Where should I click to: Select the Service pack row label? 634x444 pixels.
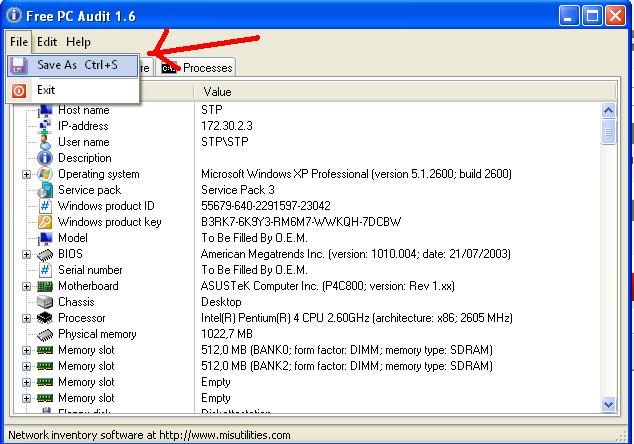click(x=90, y=190)
